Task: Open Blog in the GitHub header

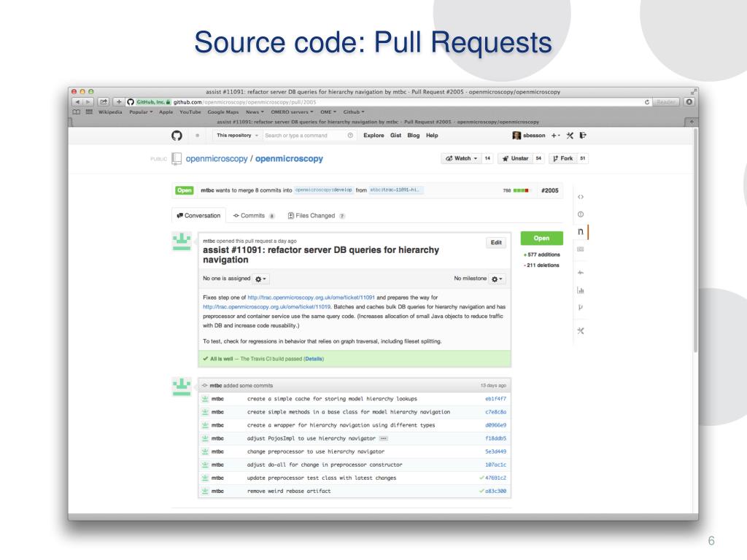Action: (414, 136)
